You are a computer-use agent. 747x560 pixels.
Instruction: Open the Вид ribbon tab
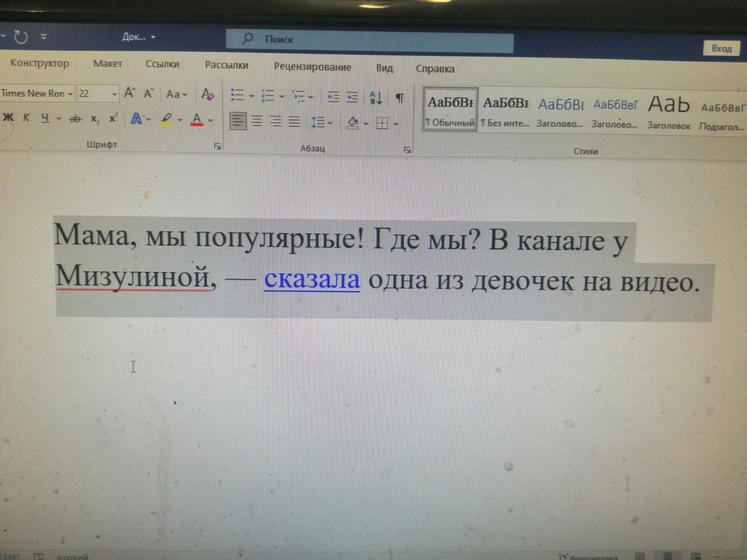(x=384, y=68)
